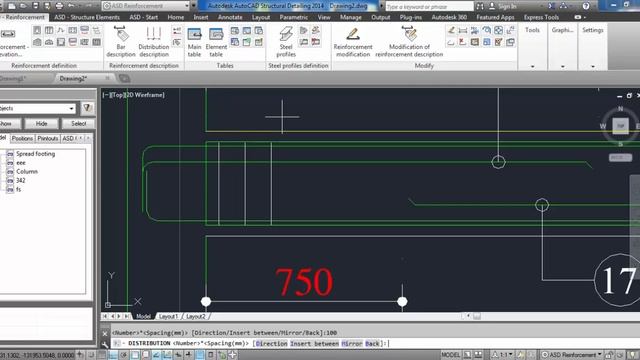The width and height of the screenshot is (640, 360).
Task: Click the small profile icon right of Steel profiles top
Action: [x=304, y=31]
